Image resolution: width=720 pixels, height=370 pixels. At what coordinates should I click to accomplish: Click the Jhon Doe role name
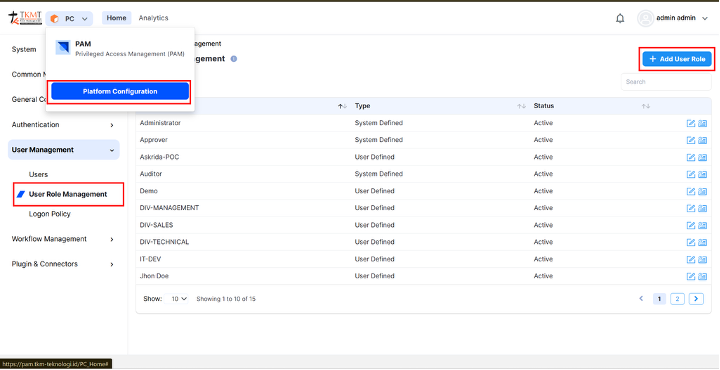click(x=155, y=276)
